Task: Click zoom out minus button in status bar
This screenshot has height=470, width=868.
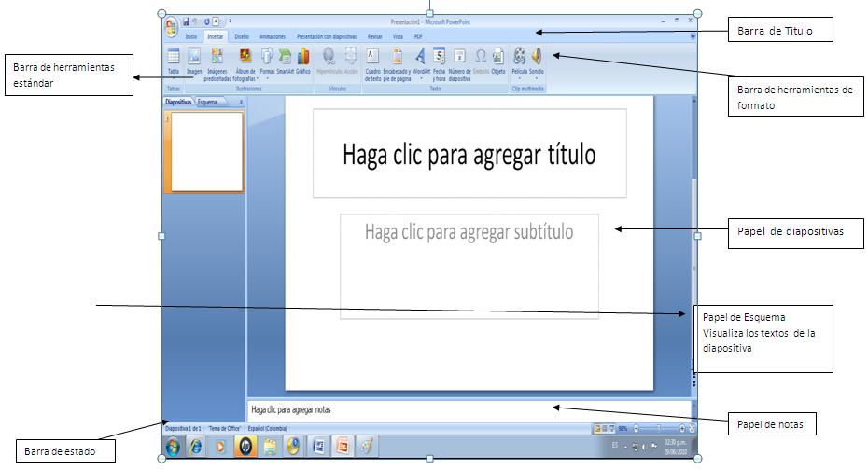Action: pyautogui.click(x=636, y=429)
